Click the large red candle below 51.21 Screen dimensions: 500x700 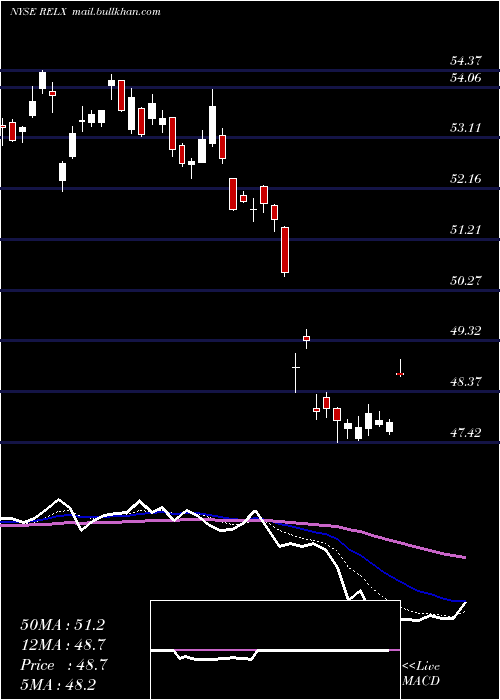[285, 250]
